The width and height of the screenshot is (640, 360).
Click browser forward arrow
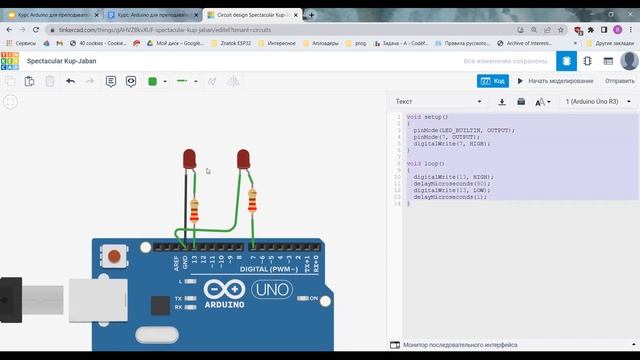click(x=22, y=30)
